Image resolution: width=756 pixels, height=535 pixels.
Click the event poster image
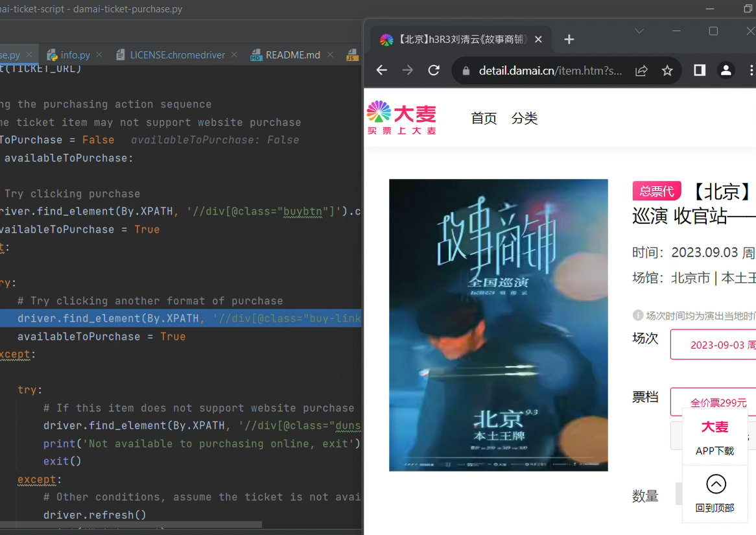pos(498,325)
